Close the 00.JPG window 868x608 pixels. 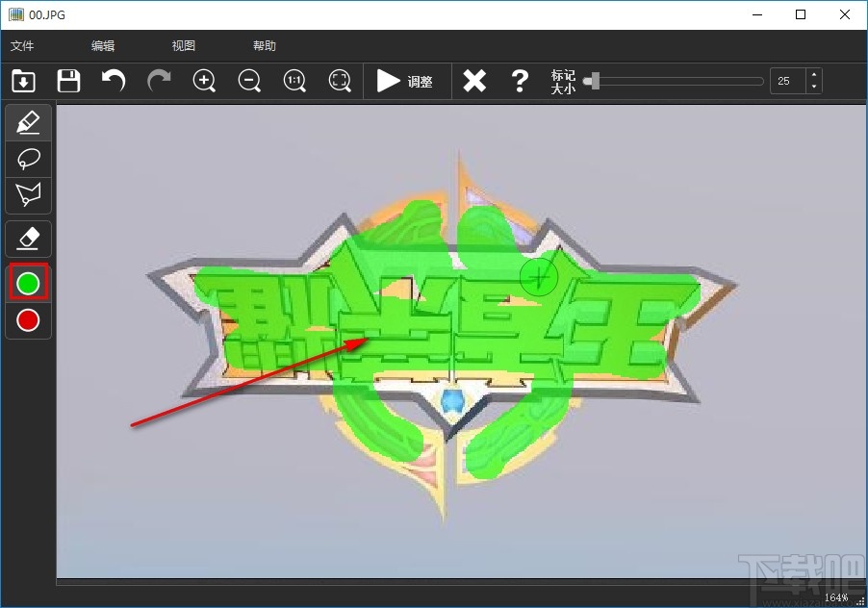[844, 15]
